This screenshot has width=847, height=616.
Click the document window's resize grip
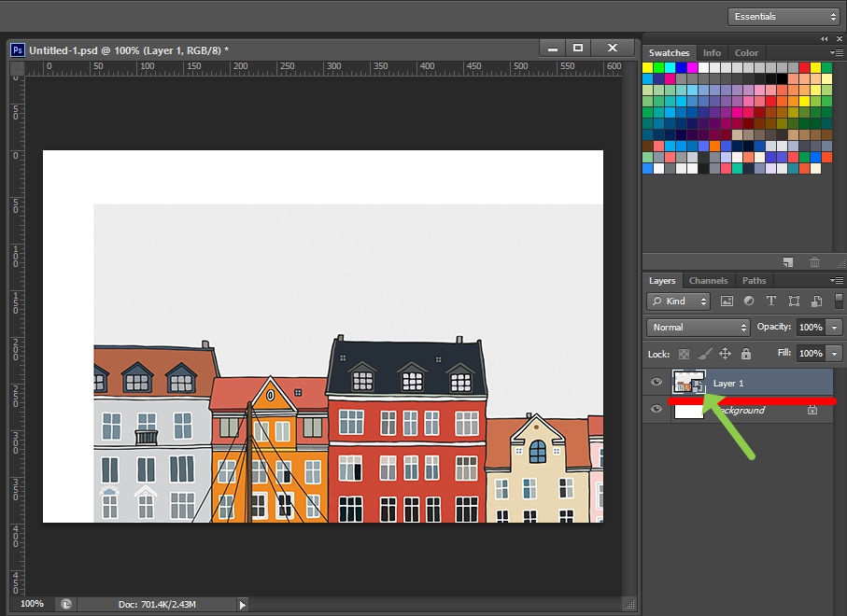629,605
